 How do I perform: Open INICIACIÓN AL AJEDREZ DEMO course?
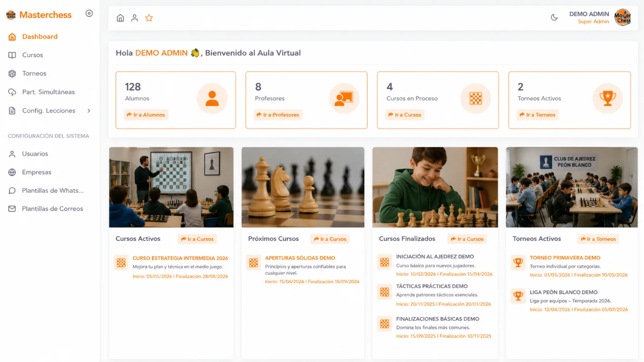(x=435, y=256)
